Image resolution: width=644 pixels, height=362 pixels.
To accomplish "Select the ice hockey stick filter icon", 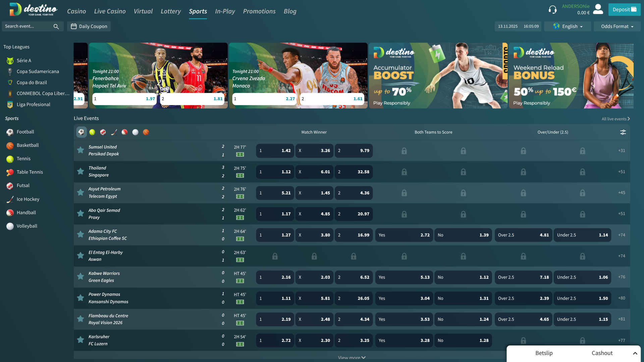I will [x=114, y=132].
